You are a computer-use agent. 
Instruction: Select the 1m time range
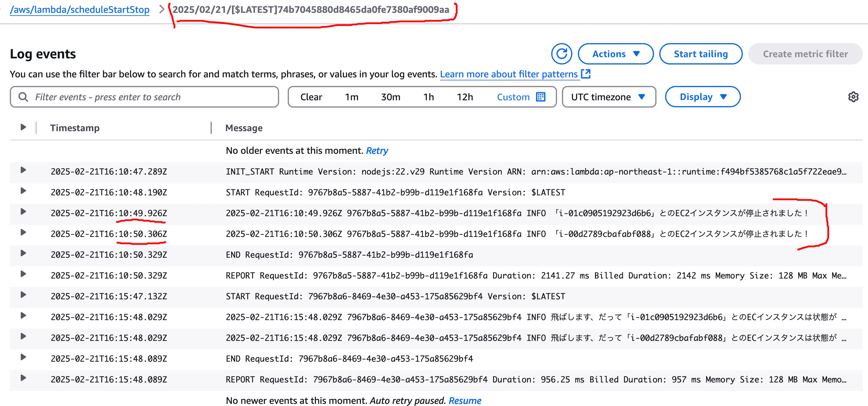(351, 97)
